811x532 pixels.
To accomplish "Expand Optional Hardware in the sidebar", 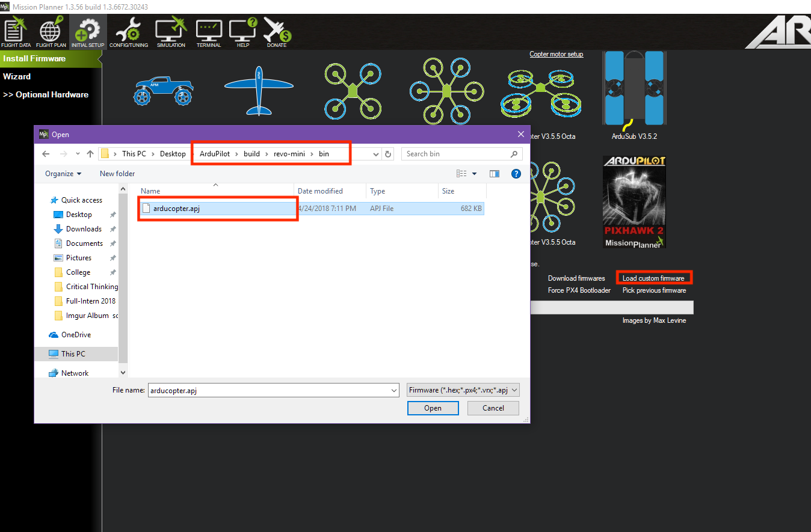I will click(46, 94).
